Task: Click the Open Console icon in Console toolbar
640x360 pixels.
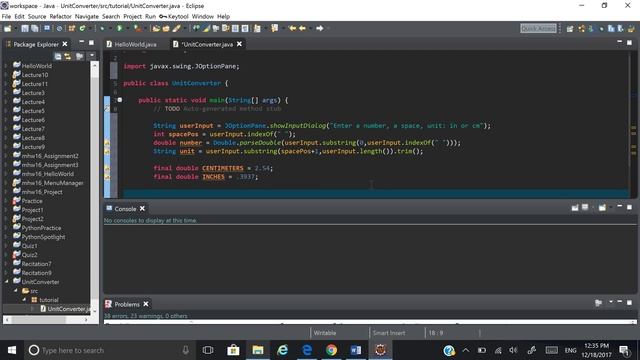Action: (x=602, y=208)
